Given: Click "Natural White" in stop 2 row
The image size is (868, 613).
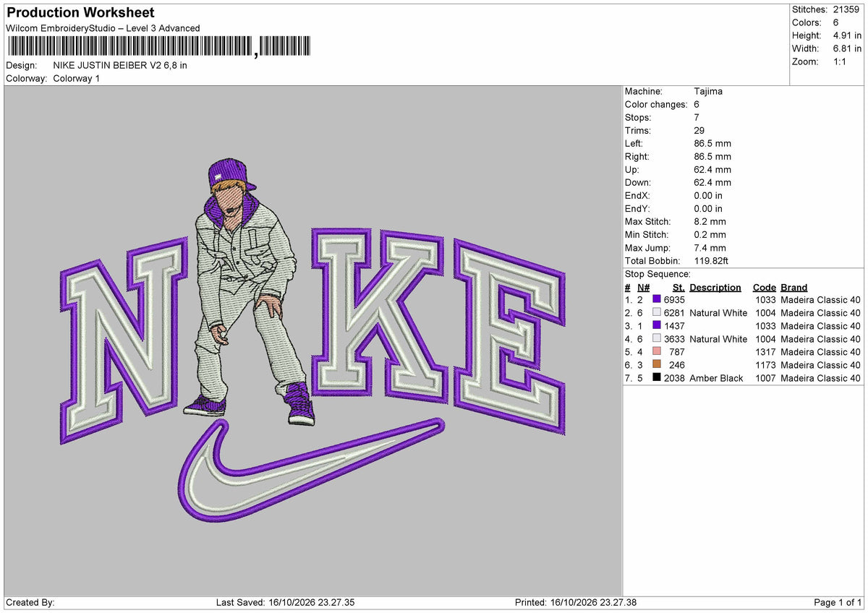Looking at the screenshot, I should (x=718, y=313).
